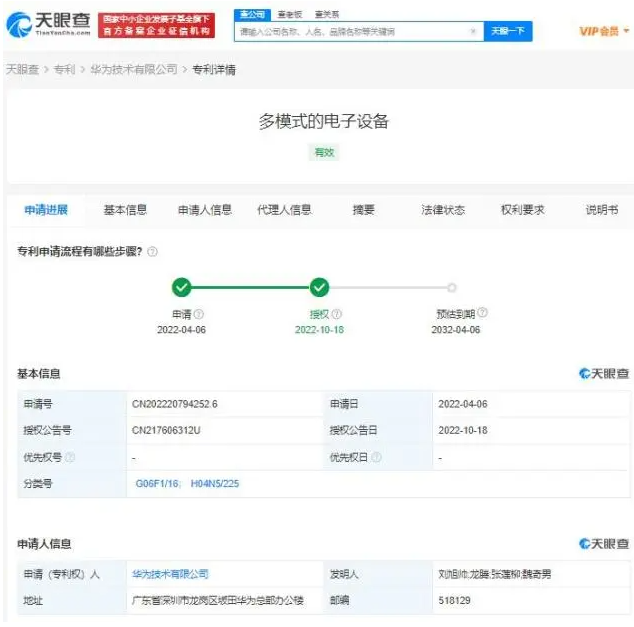This screenshot has height=627, width=634.
Task: Select the 申请日 value 2022-04-06 in table
Action: [x=463, y=404]
